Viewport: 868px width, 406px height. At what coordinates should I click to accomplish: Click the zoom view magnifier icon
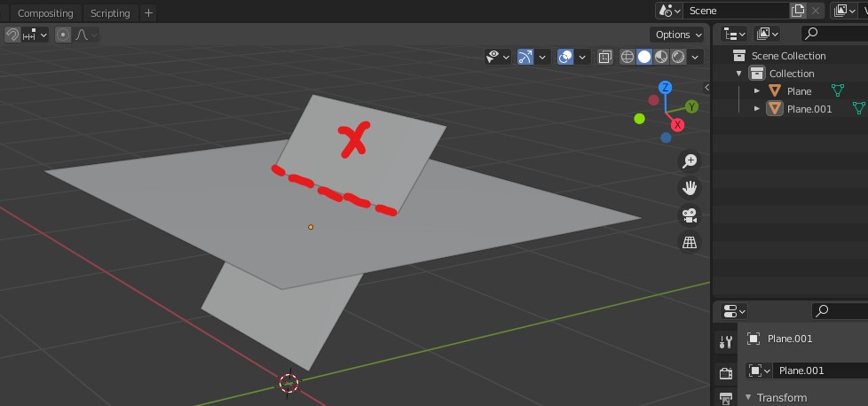coord(689,160)
